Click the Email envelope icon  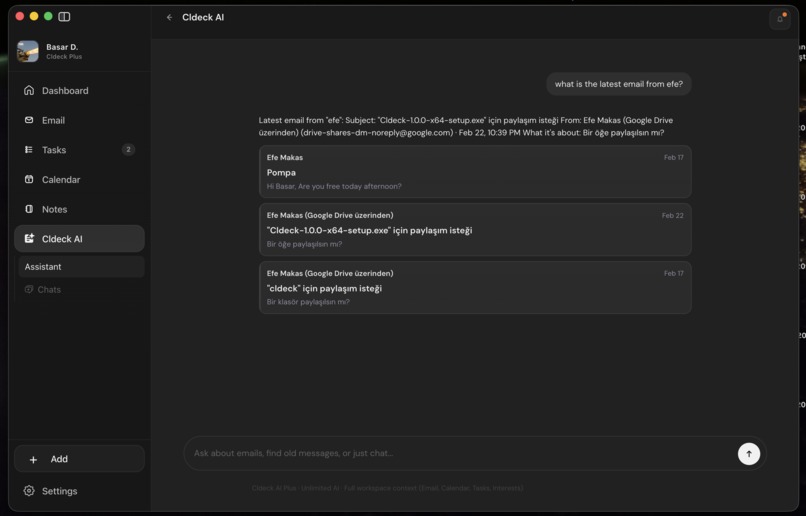(29, 120)
